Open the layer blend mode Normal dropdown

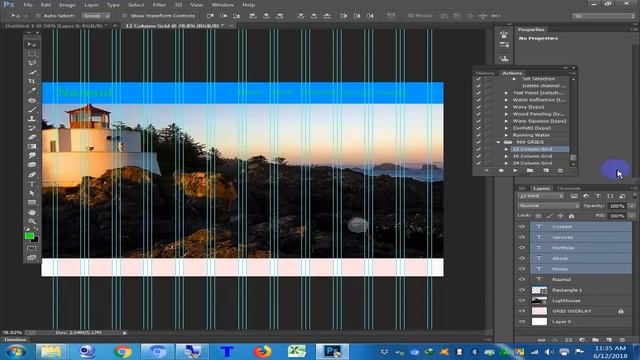click(548, 206)
